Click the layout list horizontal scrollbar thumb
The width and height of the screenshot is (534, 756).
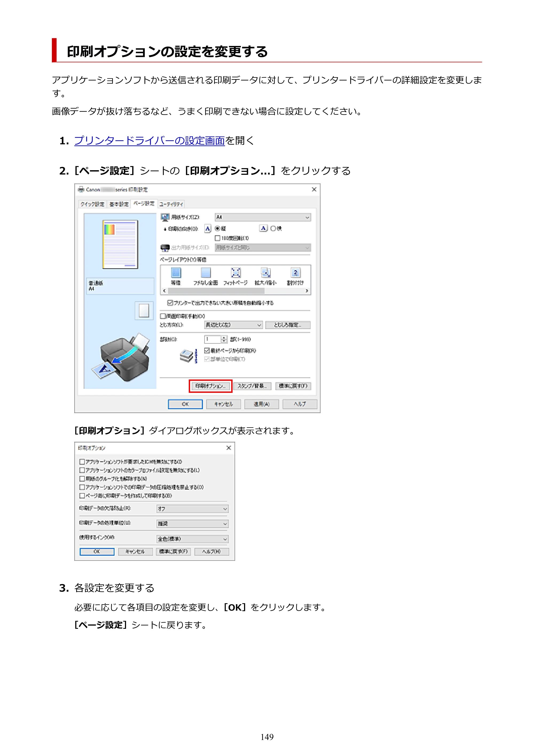pyautogui.click(x=216, y=291)
